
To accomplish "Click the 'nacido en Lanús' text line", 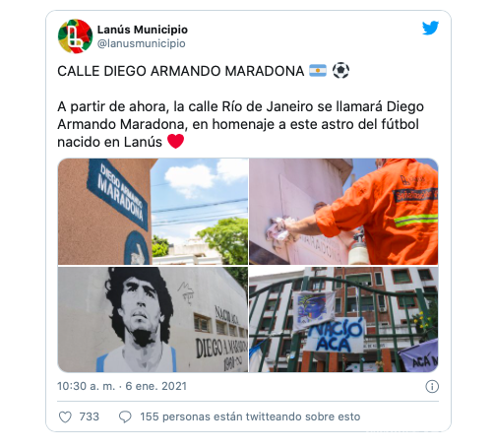I will click(x=109, y=142).
